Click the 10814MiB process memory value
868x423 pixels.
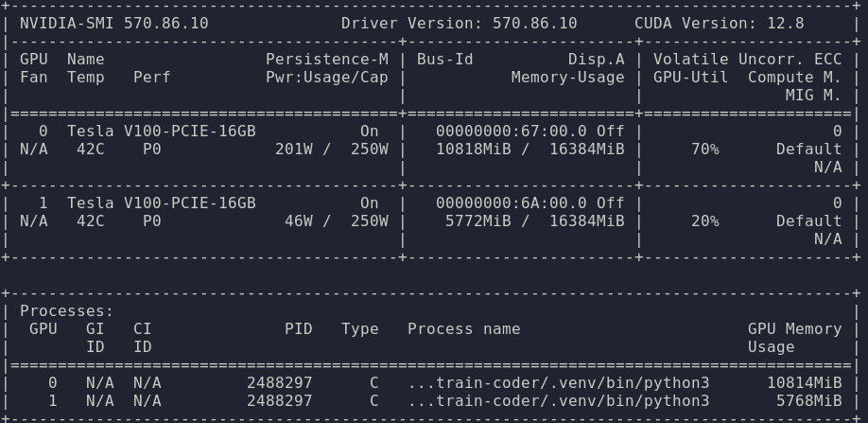pos(805,383)
